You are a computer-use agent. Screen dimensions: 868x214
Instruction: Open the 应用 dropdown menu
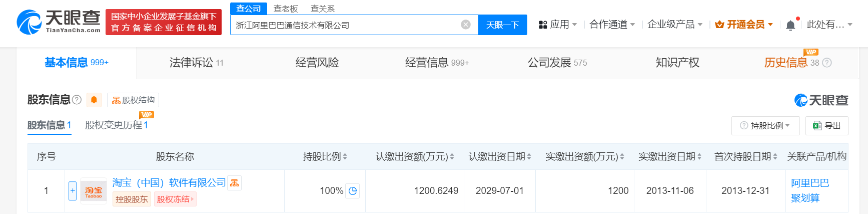pos(558,25)
